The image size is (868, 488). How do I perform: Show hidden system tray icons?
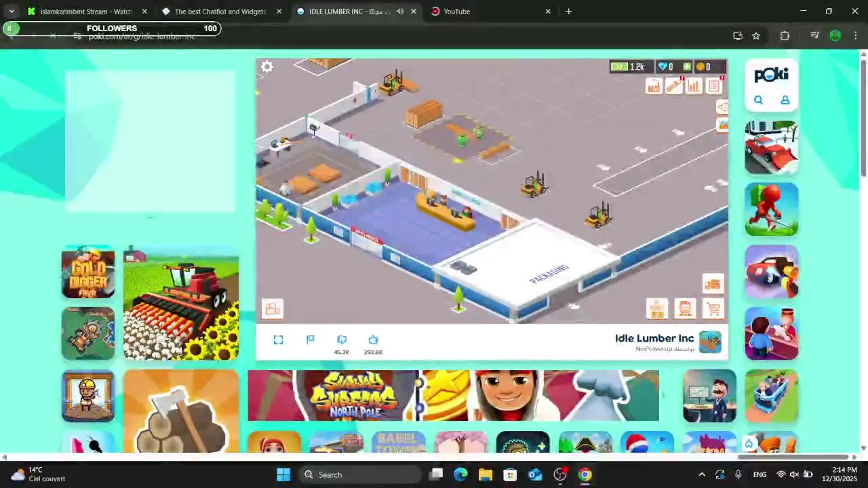702,474
